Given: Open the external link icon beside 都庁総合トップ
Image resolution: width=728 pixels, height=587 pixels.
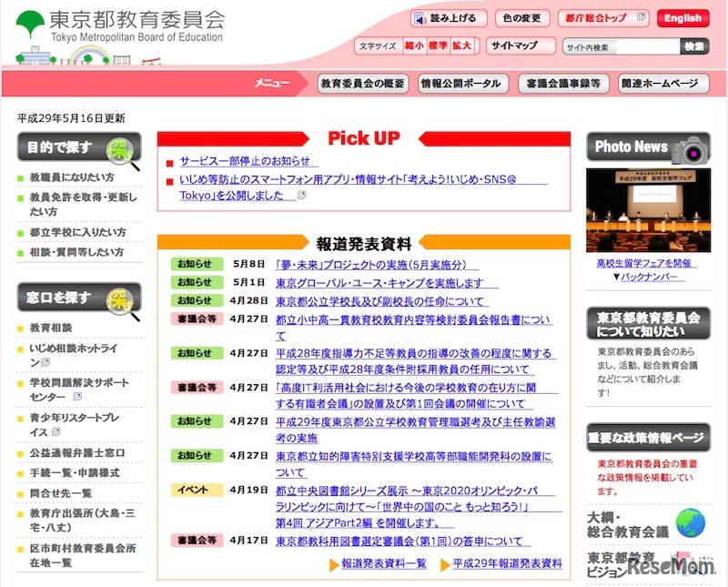Looking at the screenshot, I should tap(642, 18).
